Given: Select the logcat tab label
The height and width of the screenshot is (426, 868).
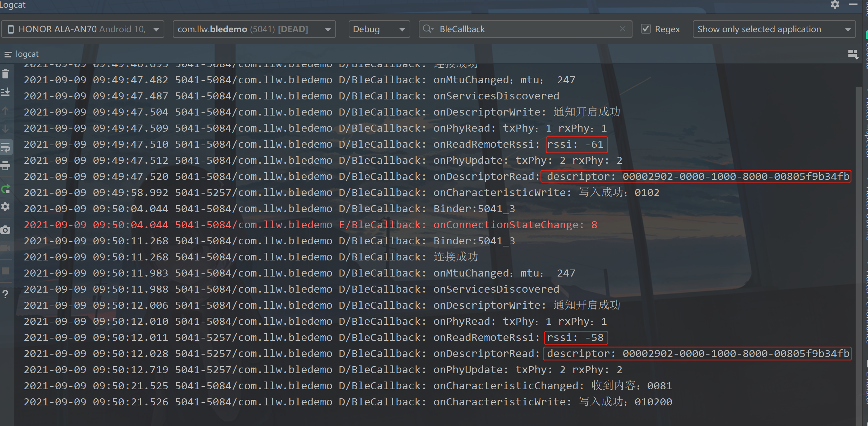Looking at the screenshot, I should tap(27, 54).
